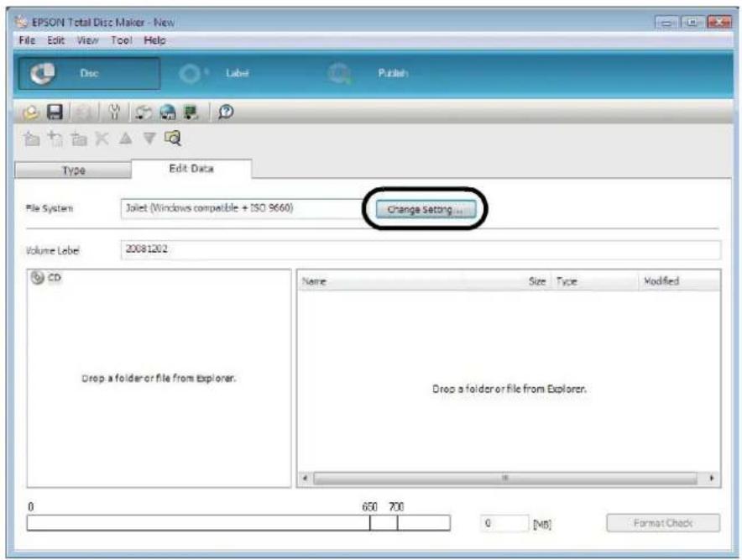Click the Format Check button
Image resolution: width=742 pixels, height=560 pixels.
click(x=663, y=523)
